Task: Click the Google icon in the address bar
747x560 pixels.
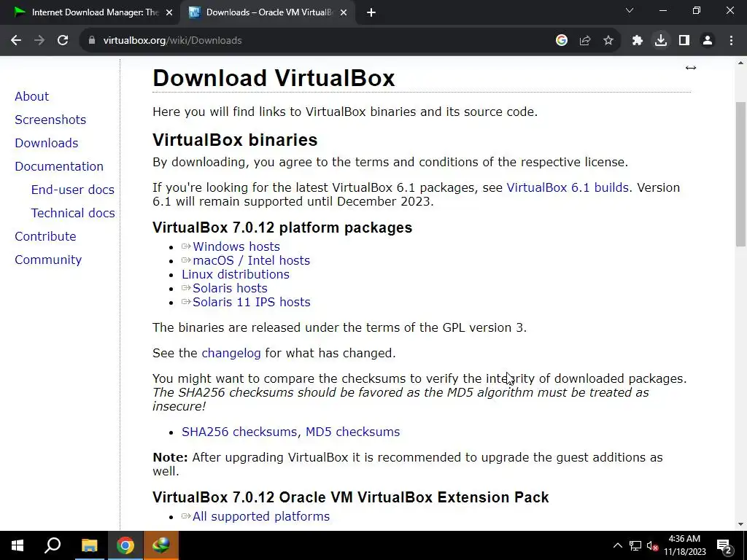Action: [x=562, y=41]
